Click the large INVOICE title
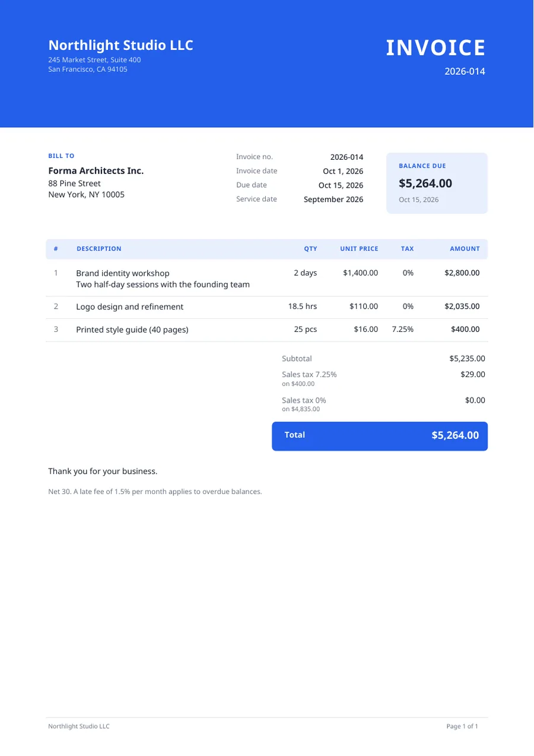This screenshot has width=534, height=756. (436, 48)
